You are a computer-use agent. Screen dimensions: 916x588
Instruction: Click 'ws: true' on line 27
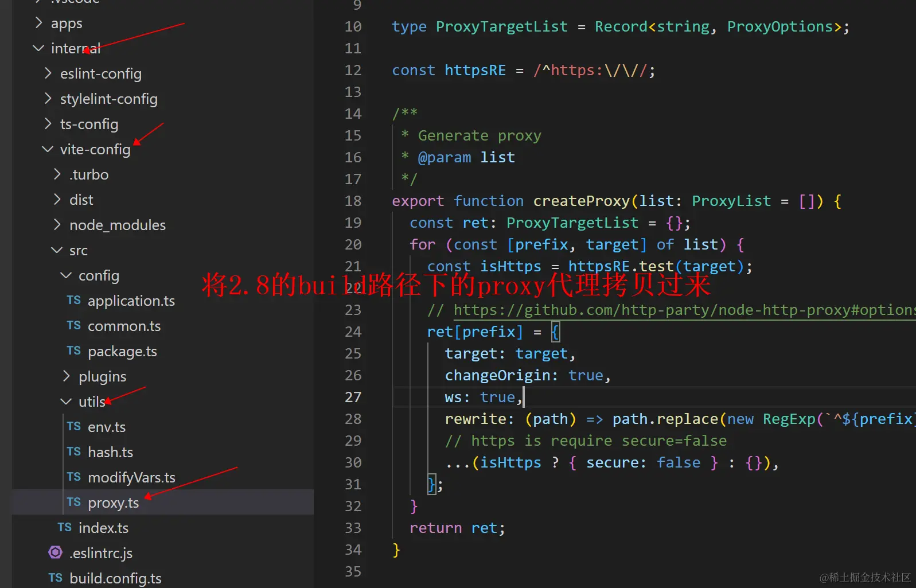(x=480, y=397)
